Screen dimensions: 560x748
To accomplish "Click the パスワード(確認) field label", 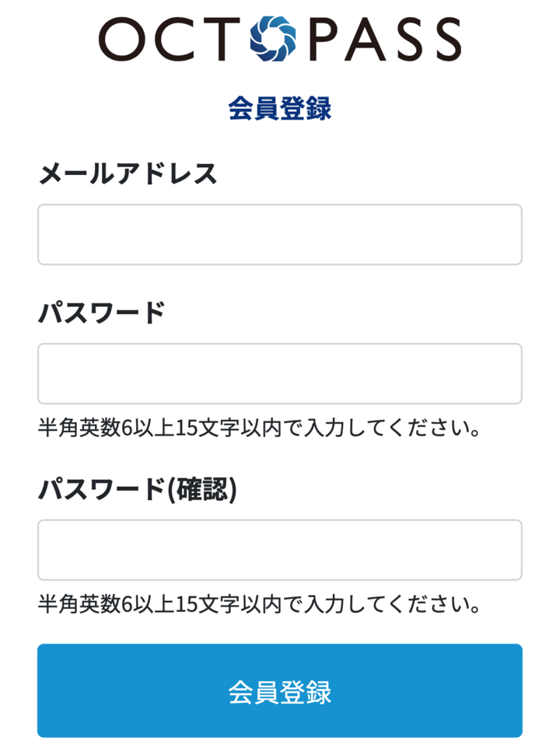I will (138, 489).
